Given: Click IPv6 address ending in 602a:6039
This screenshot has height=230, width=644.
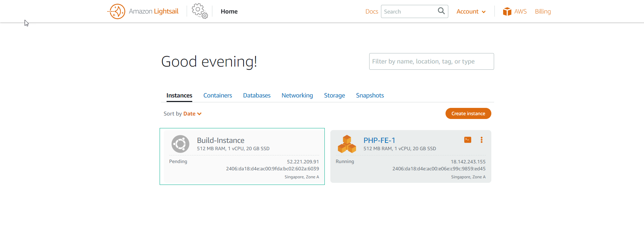Looking at the screenshot, I should pyautogui.click(x=272, y=169).
